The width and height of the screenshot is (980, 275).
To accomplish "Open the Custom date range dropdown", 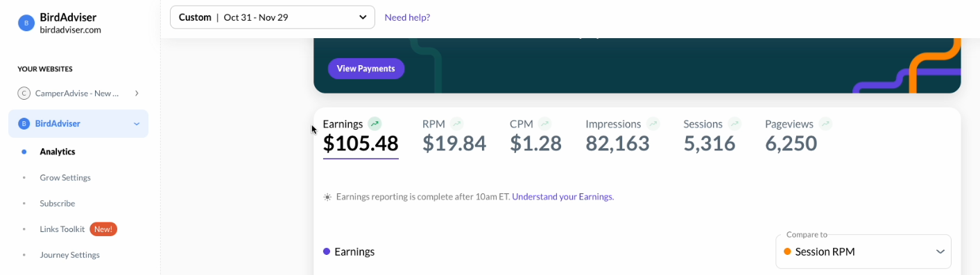I will coord(273,17).
